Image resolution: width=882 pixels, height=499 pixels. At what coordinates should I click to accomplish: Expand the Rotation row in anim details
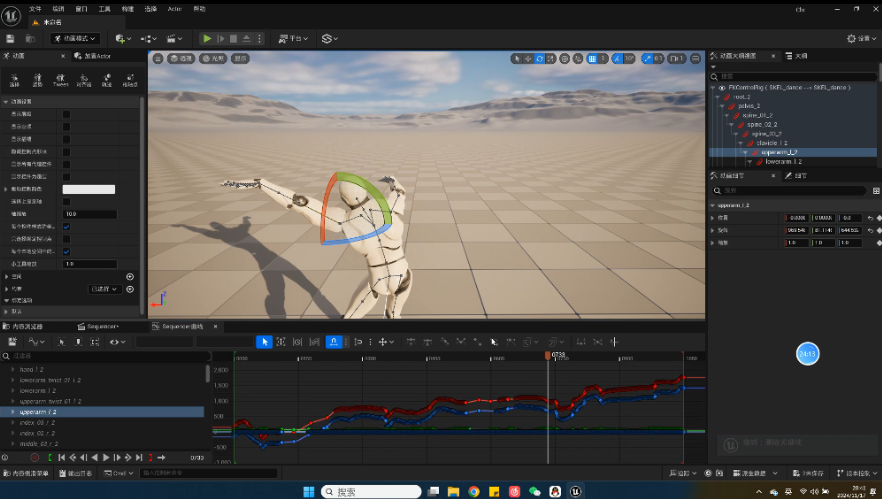[713, 230]
